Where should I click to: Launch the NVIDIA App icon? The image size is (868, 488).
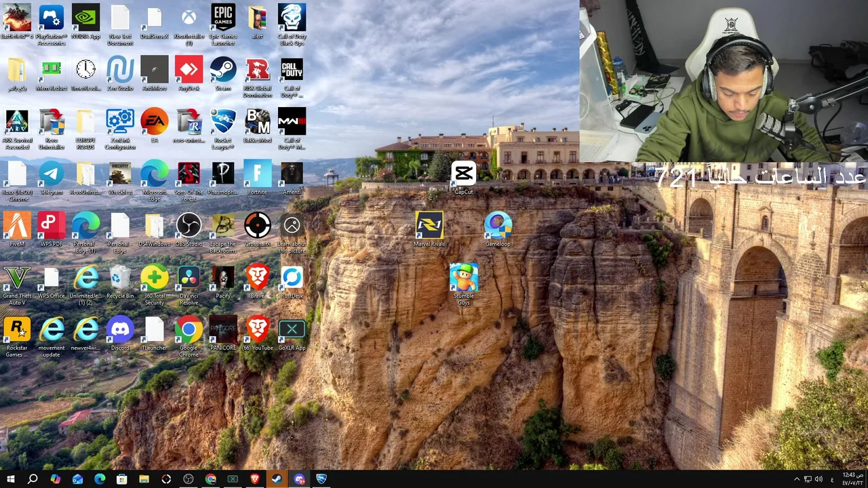tap(85, 22)
